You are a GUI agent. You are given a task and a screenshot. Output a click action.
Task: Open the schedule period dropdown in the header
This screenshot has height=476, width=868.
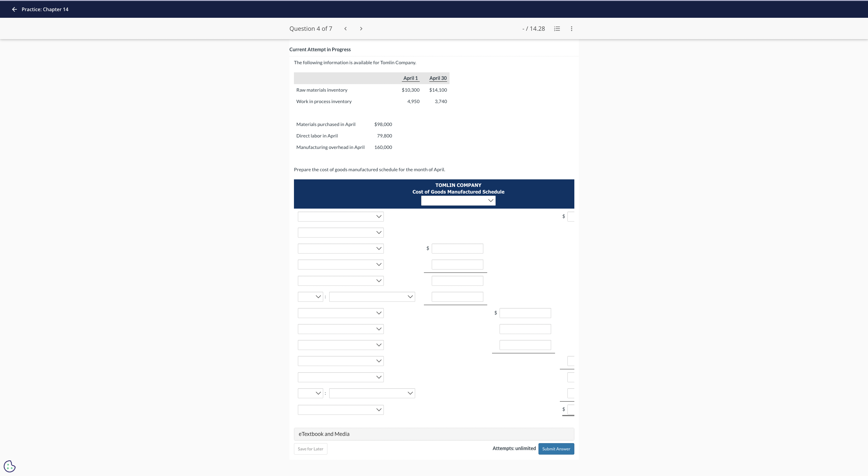[x=458, y=200]
